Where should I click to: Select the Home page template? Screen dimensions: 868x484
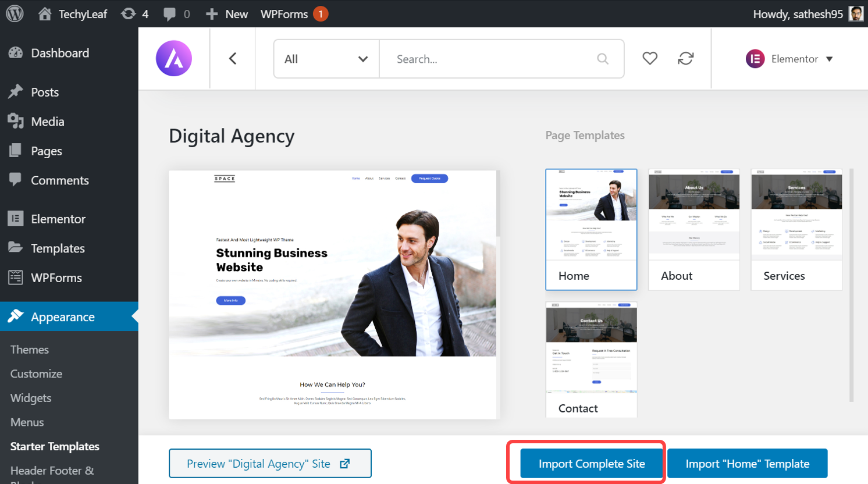pyautogui.click(x=591, y=229)
